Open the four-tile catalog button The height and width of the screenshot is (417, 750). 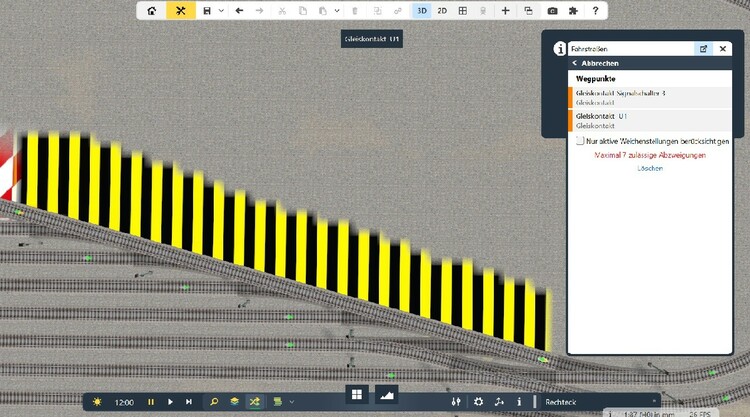click(x=357, y=395)
